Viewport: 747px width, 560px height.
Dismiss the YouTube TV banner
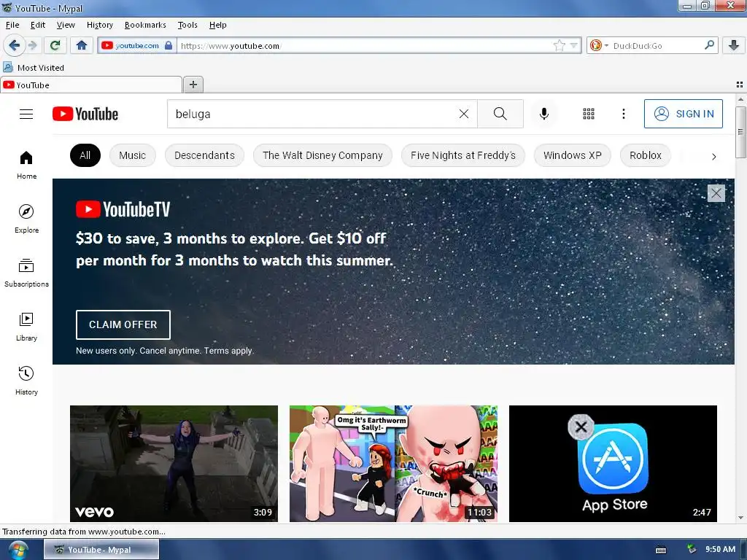click(x=716, y=193)
